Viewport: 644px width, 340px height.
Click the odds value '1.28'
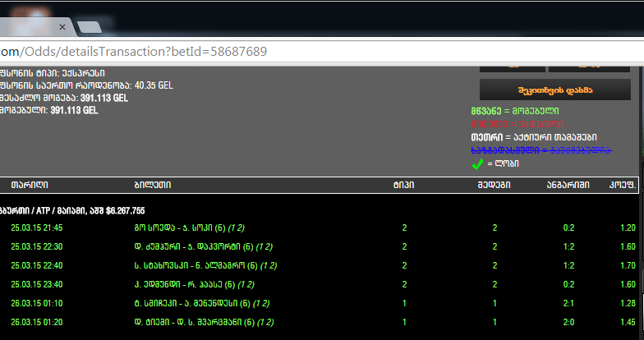(628, 303)
